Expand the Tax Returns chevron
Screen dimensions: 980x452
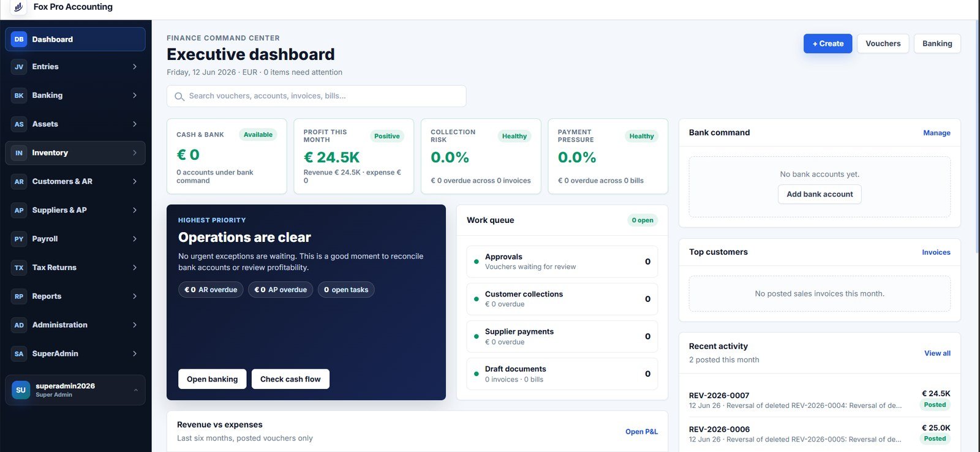click(135, 268)
